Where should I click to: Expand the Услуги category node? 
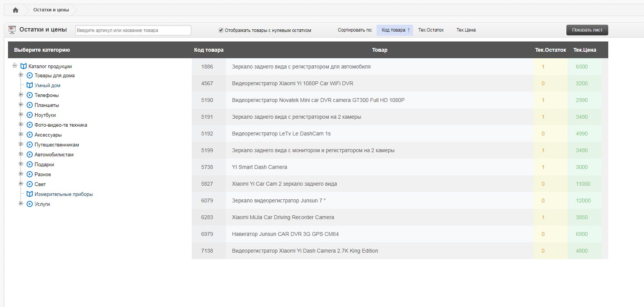click(x=21, y=204)
